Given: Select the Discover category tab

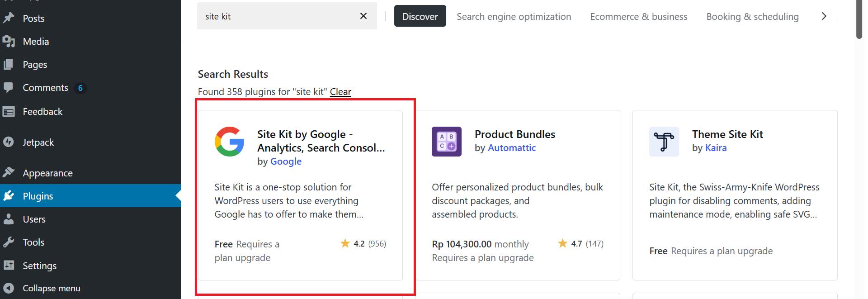Looking at the screenshot, I should coord(420,16).
